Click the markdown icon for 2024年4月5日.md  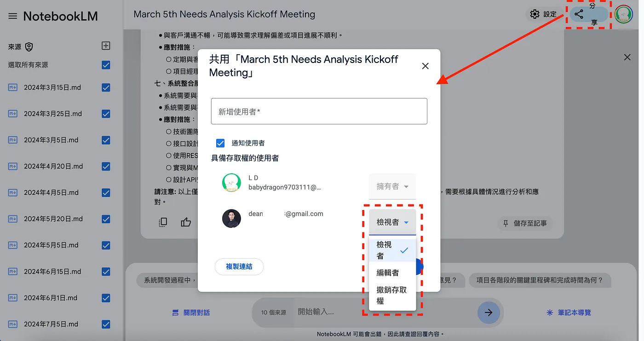13,193
